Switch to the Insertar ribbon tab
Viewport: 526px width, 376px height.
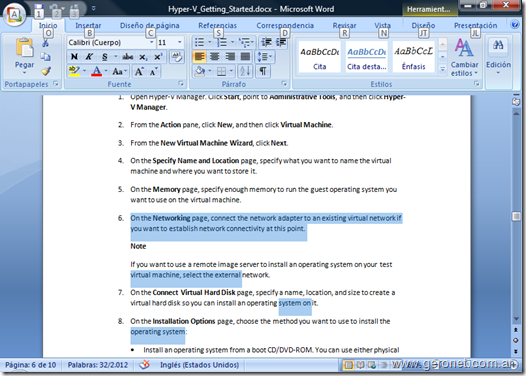coord(88,25)
